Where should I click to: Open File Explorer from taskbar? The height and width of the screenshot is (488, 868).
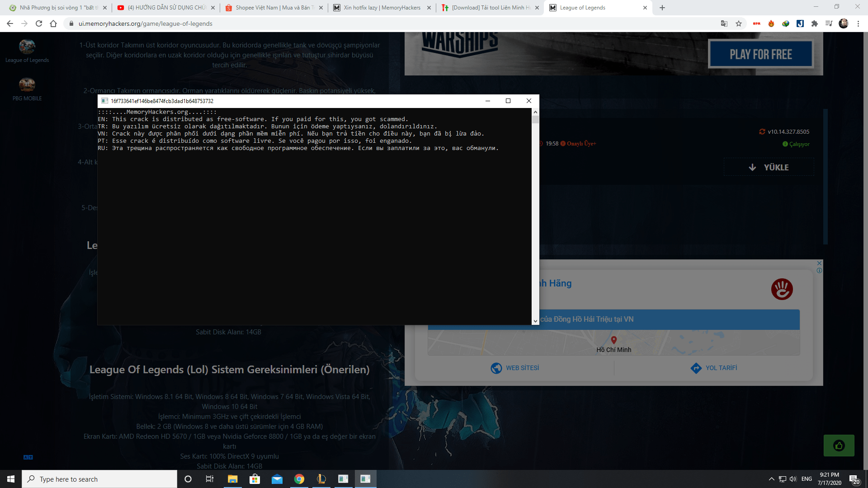pos(232,479)
